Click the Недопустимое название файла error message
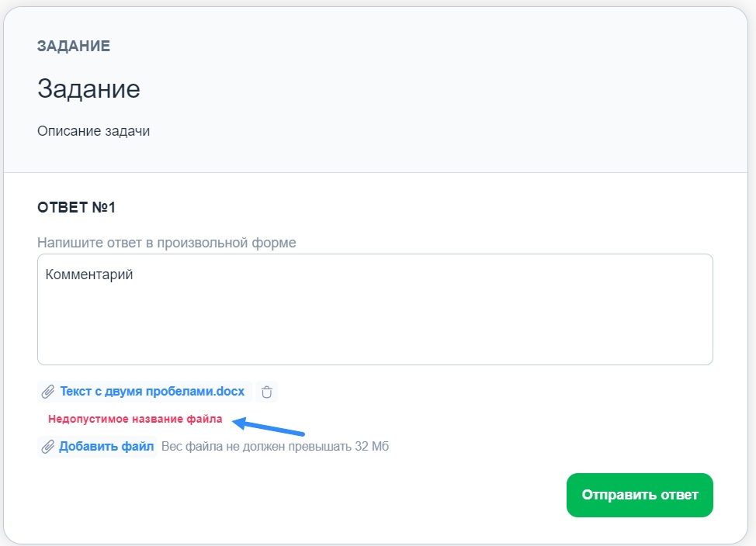This screenshot has height=546, width=756. [135, 419]
